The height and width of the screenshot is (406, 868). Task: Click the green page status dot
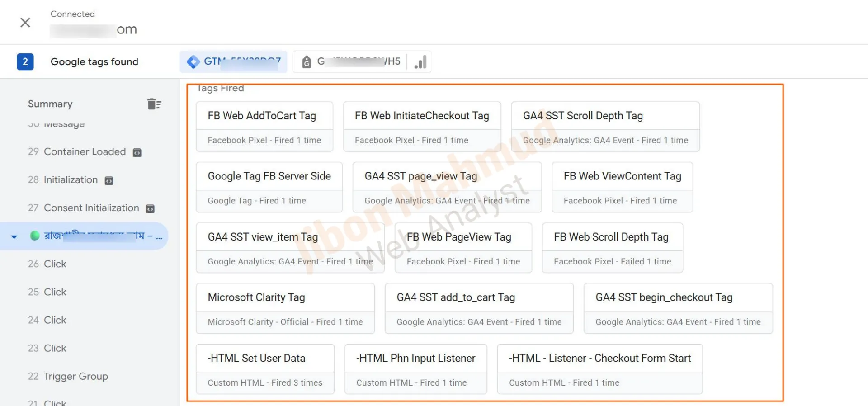click(x=35, y=236)
